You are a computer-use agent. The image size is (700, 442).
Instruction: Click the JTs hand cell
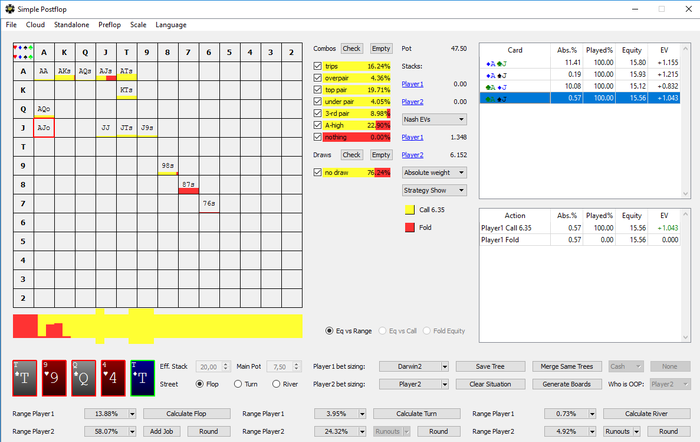[x=126, y=128]
